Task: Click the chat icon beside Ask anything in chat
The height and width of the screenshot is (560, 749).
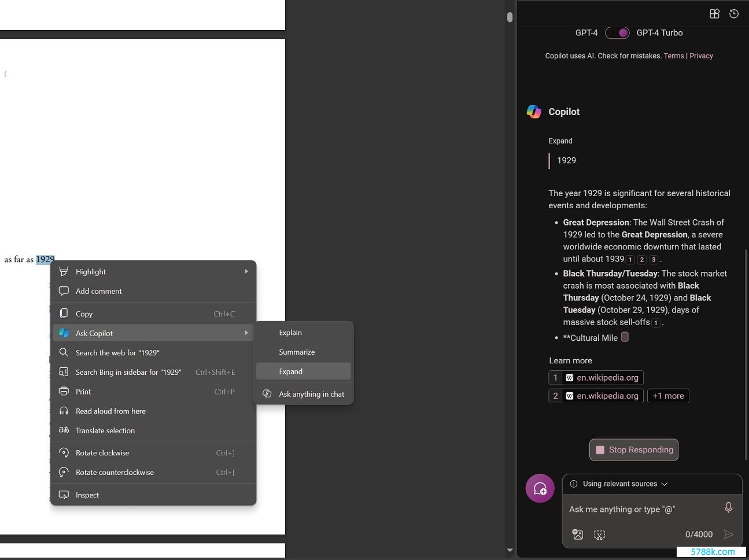Action: 267,394
